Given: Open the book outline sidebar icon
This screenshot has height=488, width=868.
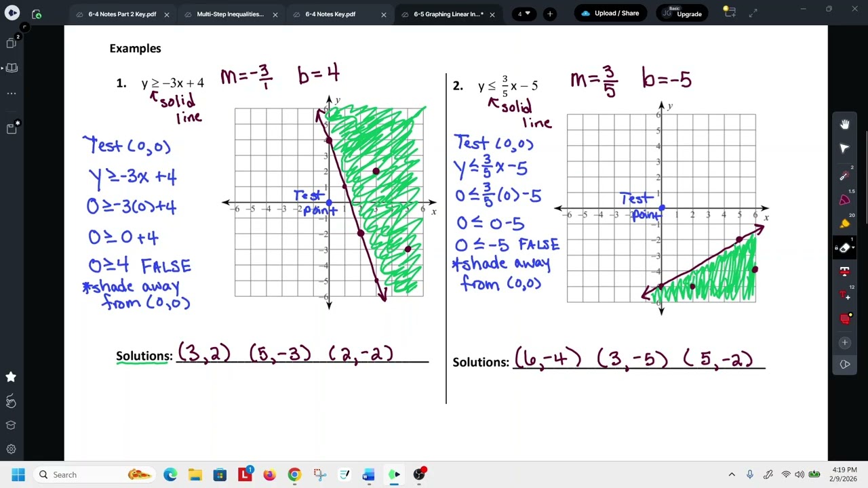Looking at the screenshot, I should click(12, 68).
